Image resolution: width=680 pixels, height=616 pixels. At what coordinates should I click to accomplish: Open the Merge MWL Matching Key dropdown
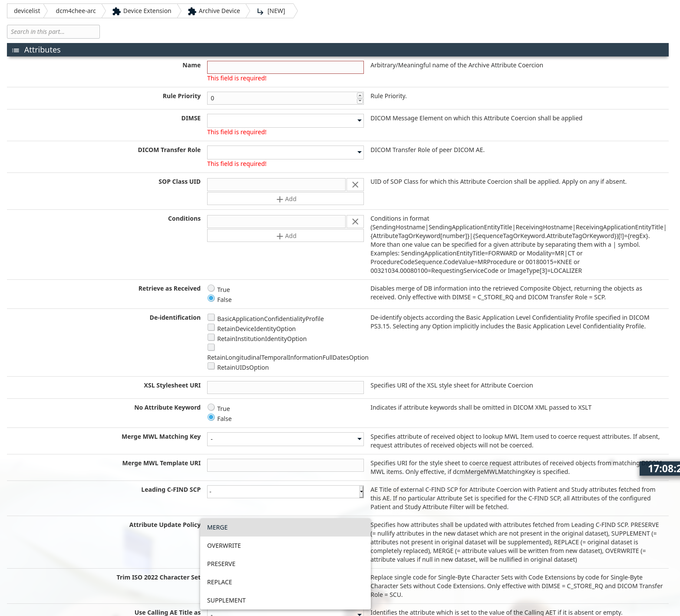(x=359, y=439)
